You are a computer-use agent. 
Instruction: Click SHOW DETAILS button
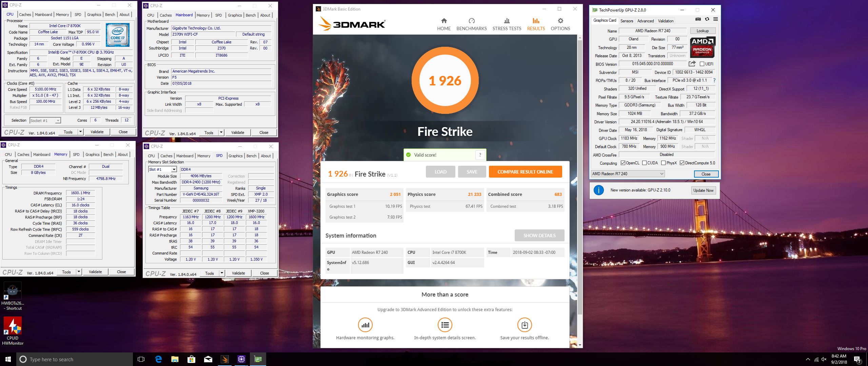pos(539,236)
